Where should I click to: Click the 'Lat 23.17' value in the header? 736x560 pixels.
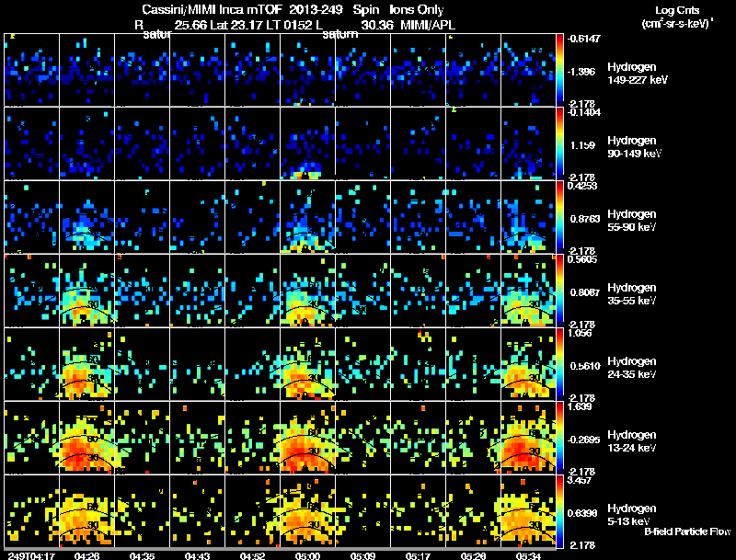[x=237, y=26]
